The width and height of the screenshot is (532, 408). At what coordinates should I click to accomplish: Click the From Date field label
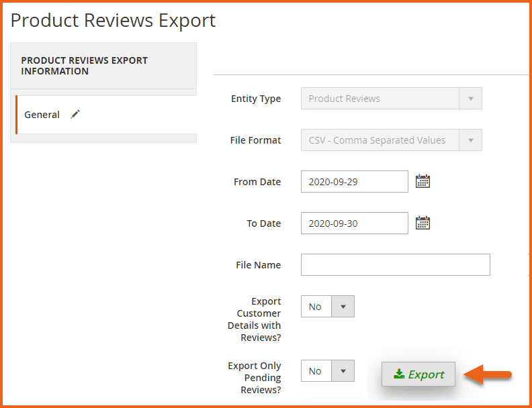[257, 182]
